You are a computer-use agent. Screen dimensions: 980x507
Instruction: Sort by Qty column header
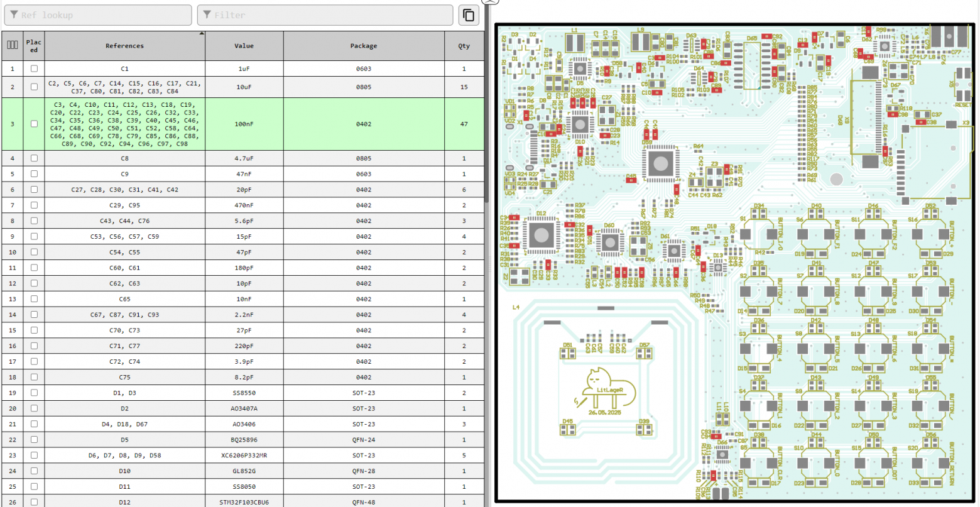click(464, 46)
